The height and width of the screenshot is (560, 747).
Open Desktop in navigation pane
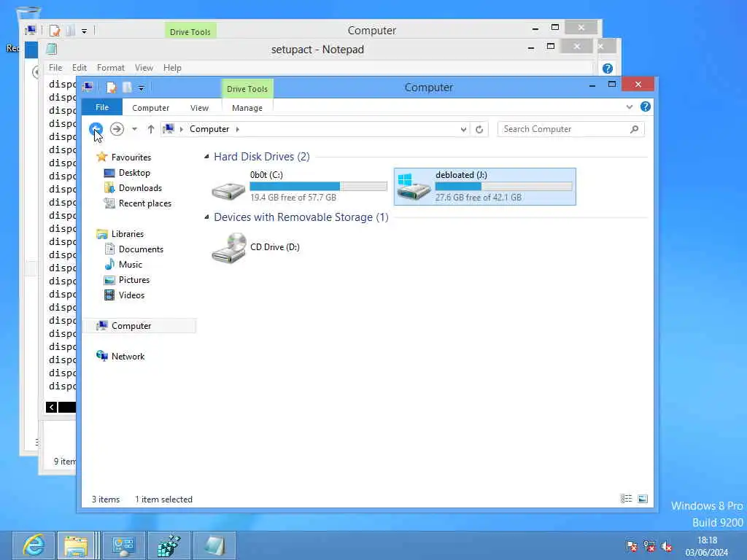[x=134, y=172]
